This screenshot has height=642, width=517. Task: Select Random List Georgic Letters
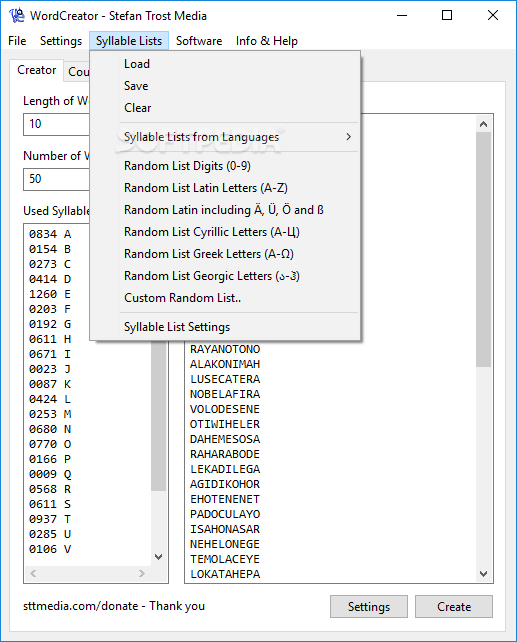(x=225, y=276)
